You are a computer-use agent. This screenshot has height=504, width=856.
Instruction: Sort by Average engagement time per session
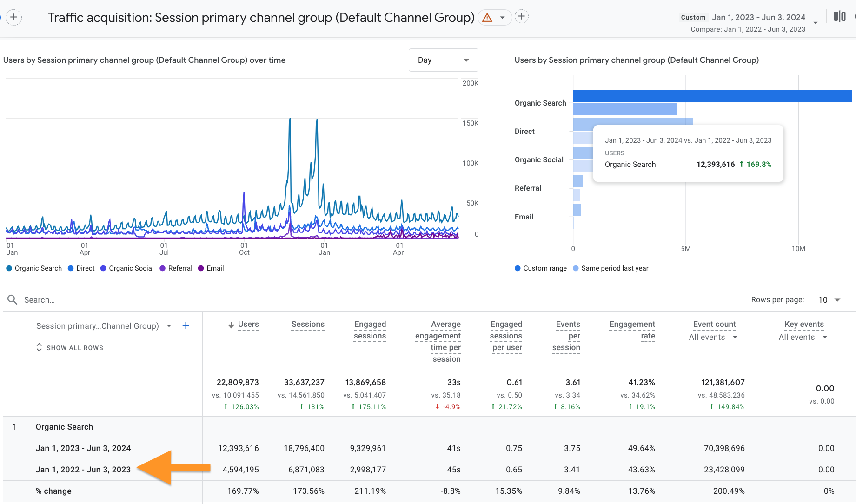coord(438,342)
